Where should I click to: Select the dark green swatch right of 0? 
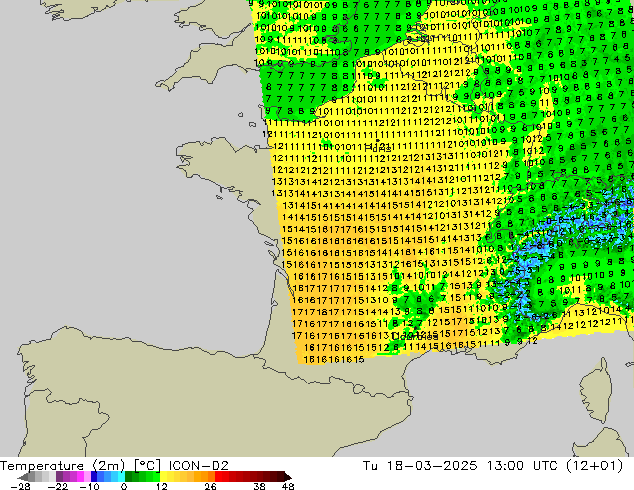coord(129,477)
